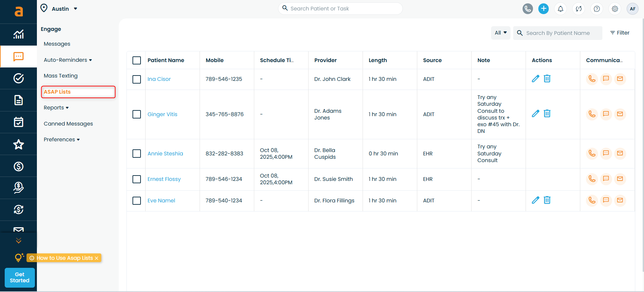The image size is (644, 292).
Task: Open the notifications bell icon
Action: (560, 9)
